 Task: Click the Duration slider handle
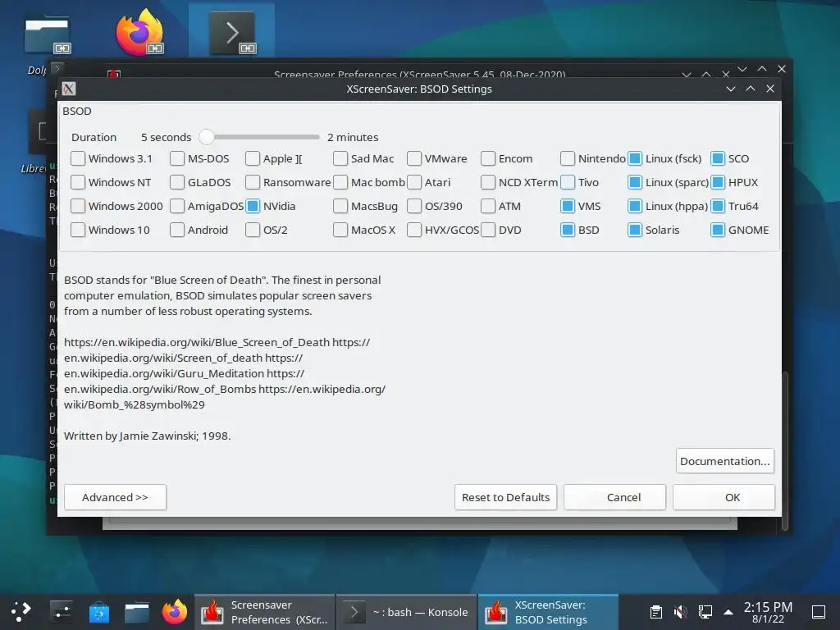pyautogui.click(x=206, y=137)
